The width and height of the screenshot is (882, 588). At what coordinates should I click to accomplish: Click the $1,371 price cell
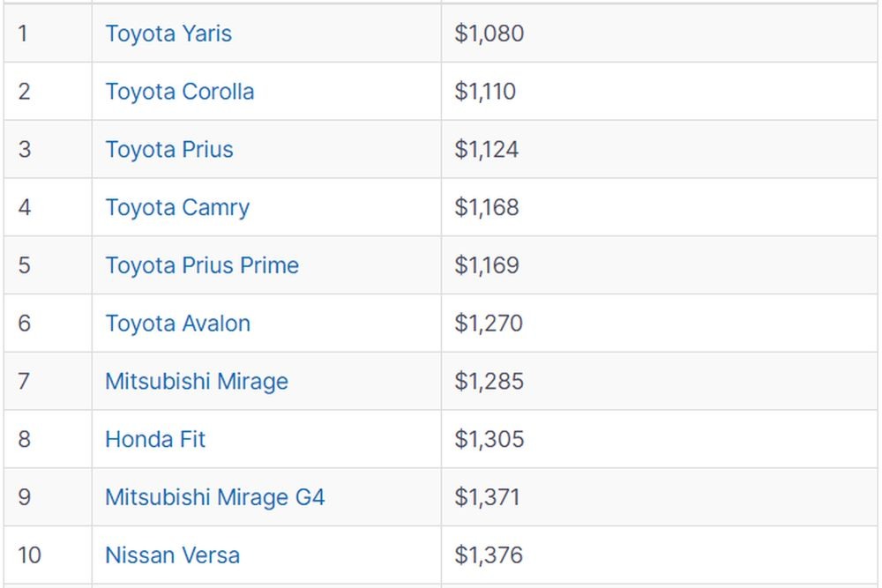pos(659,497)
